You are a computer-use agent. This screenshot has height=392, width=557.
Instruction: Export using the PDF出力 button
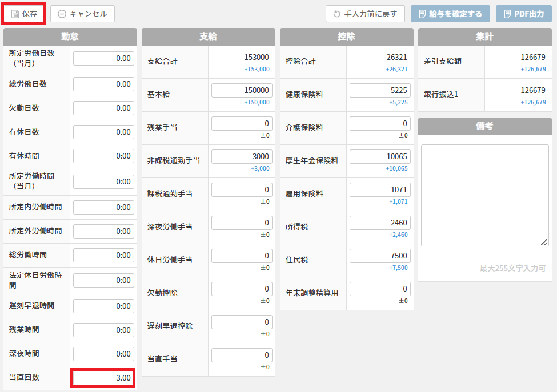pos(523,14)
